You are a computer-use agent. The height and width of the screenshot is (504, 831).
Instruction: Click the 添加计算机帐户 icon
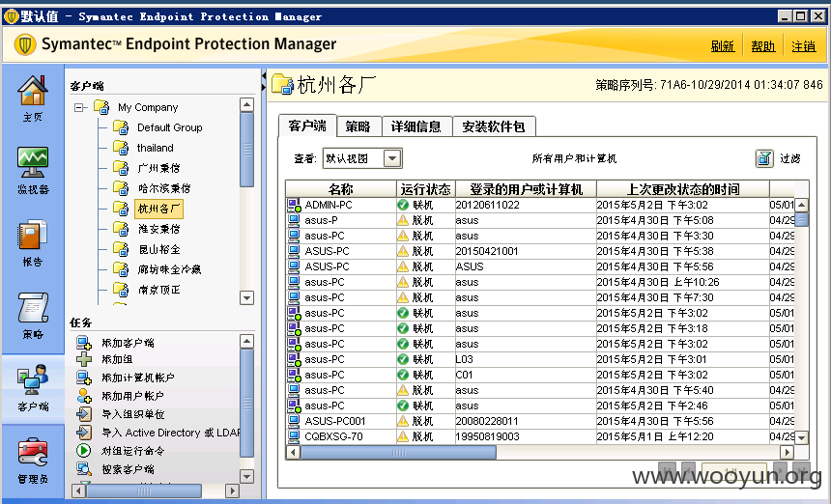84,378
